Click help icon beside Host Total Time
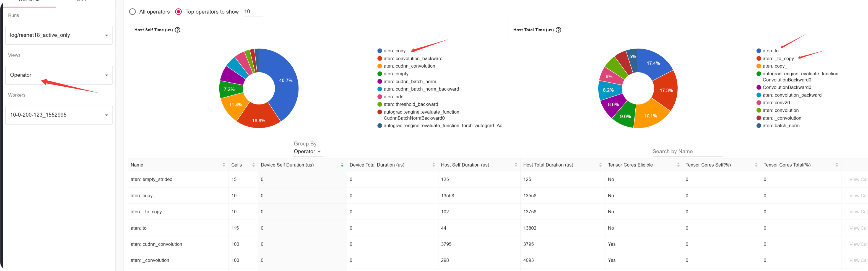 point(558,30)
